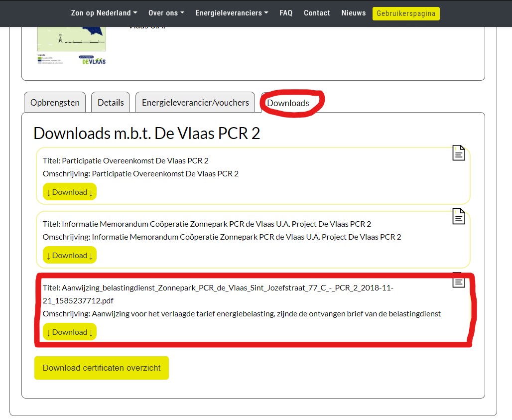Screen dimensions: 512x420
Task: Open the Zon op Nederland dropdown menu
Action: coord(104,13)
